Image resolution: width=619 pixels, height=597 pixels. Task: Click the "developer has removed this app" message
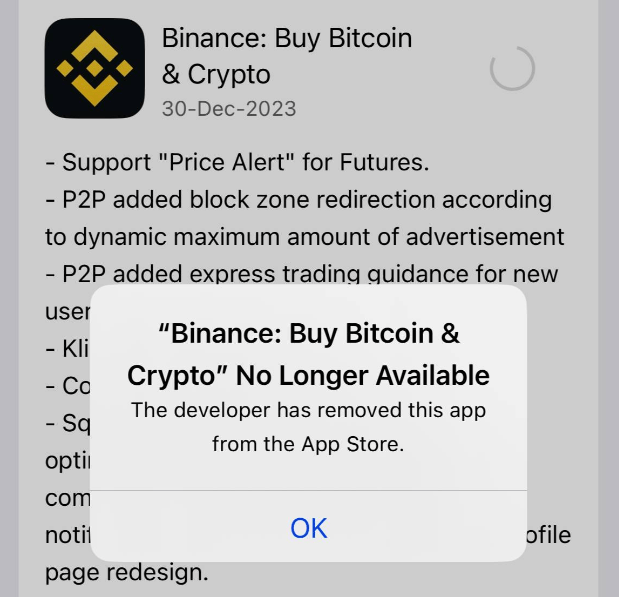(x=308, y=427)
